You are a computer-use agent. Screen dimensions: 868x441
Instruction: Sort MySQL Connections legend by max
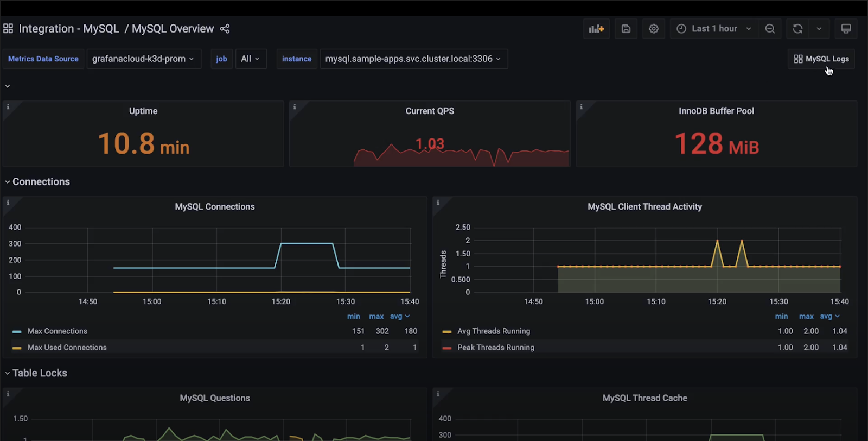pos(376,317)
